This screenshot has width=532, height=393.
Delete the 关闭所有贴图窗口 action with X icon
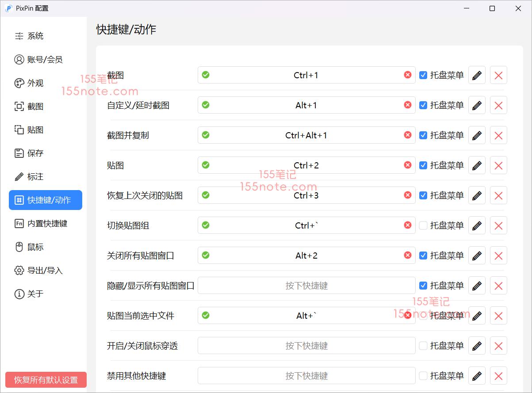coord(498,256)
